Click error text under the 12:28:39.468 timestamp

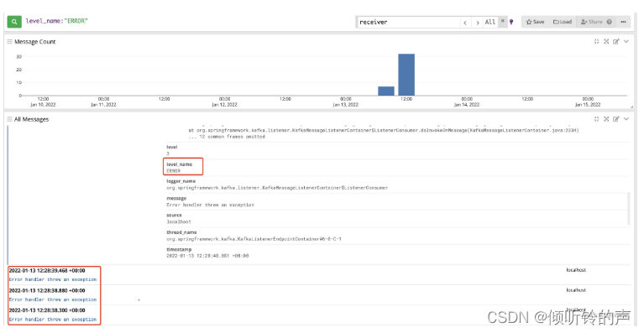click(53, 279)
